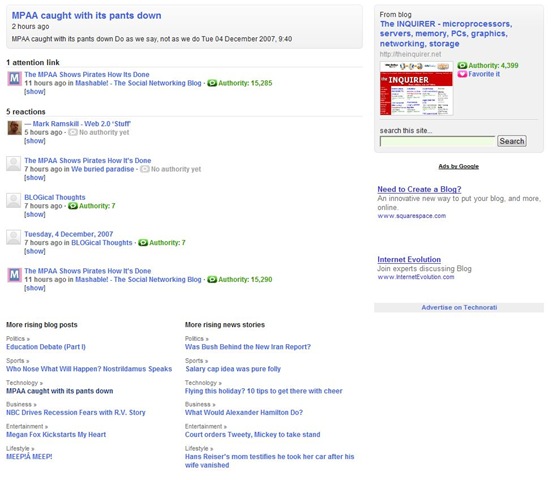Click Advertise on Technorati link
This screenshot has height=480, width=553.
point(459,308)
